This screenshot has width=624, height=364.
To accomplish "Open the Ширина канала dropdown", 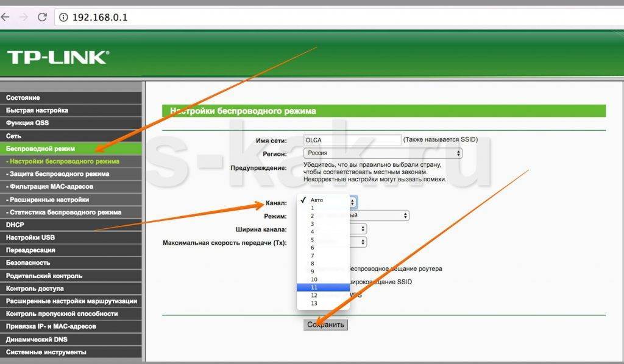I will [358, 229].
